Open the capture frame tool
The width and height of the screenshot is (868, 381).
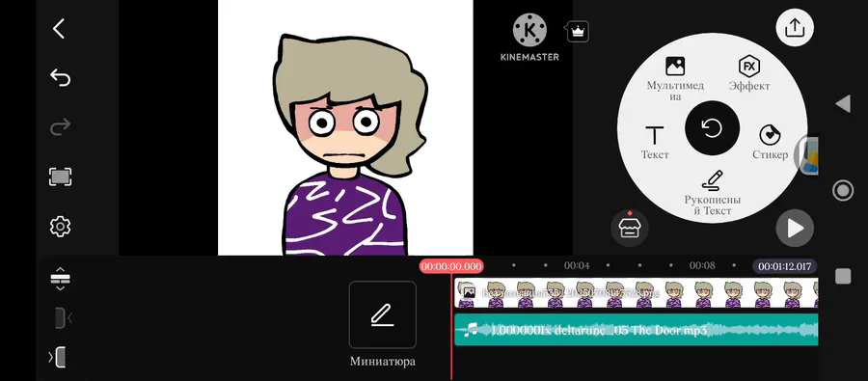click(x=61, y=177)
